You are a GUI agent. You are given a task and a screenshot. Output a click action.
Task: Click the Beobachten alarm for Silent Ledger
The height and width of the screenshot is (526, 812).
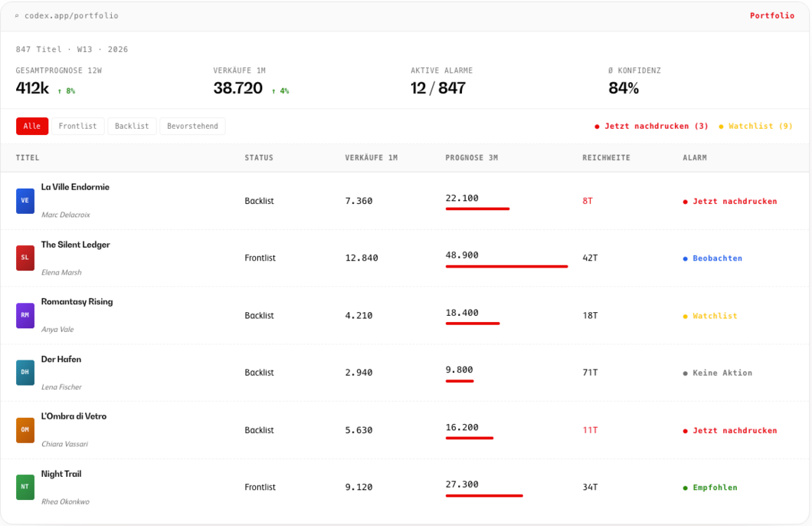712,258
